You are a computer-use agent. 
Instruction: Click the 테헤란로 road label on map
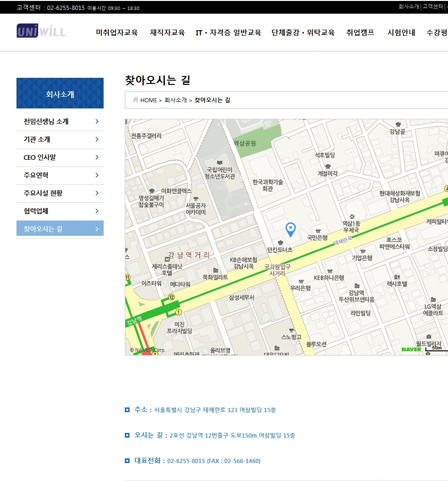pos(343,240)
